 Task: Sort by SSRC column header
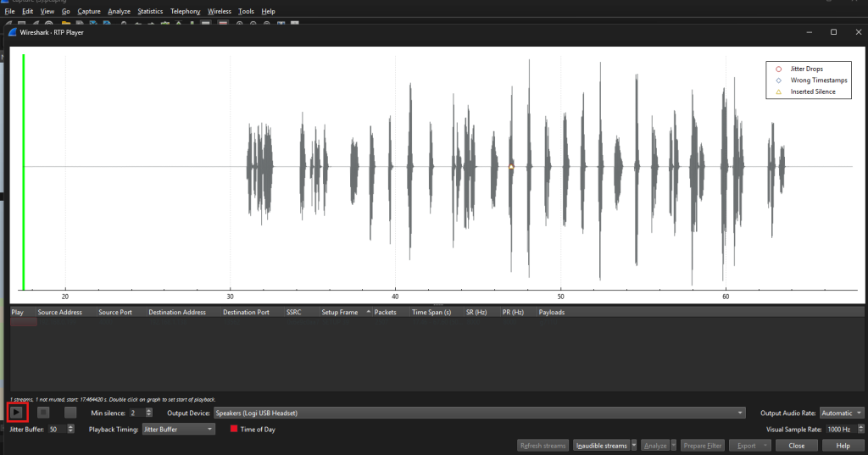[x=303, y=312]
